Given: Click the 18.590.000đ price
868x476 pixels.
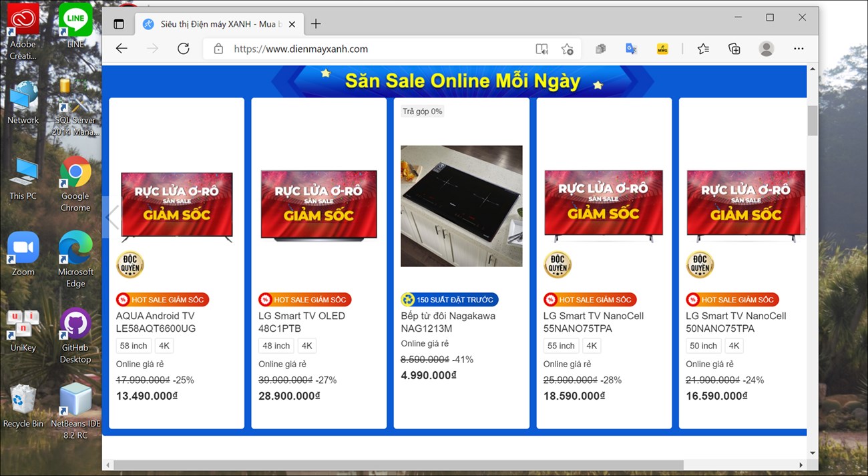Looking at the screenshot, I should tap(574, 396).
